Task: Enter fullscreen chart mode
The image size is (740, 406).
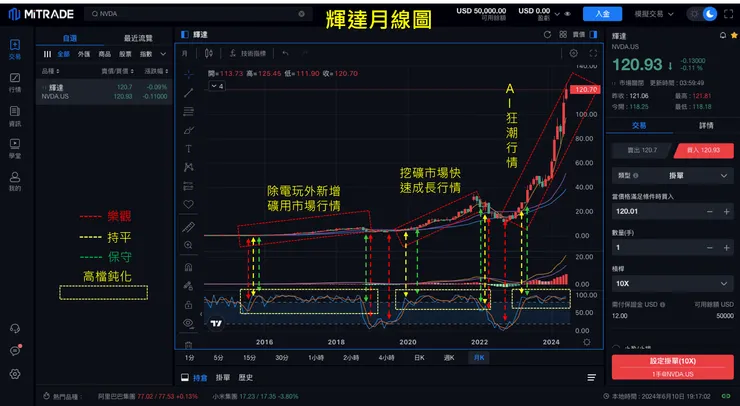Action: [x=593, y=53]
